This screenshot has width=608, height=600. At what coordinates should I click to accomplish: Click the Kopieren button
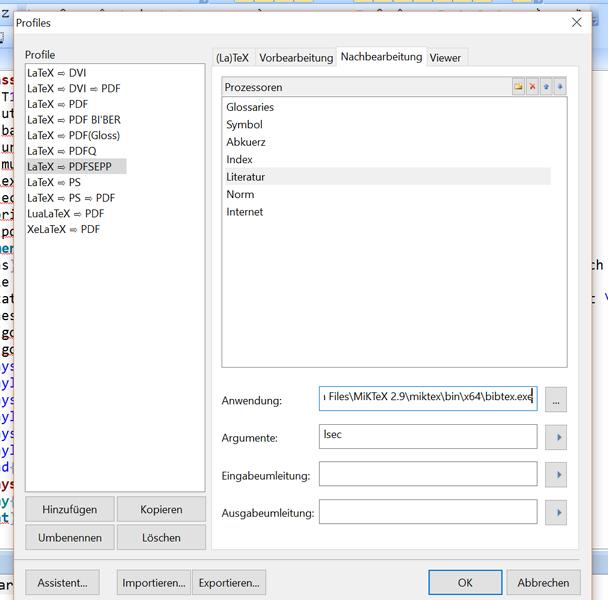pos(161,509)
